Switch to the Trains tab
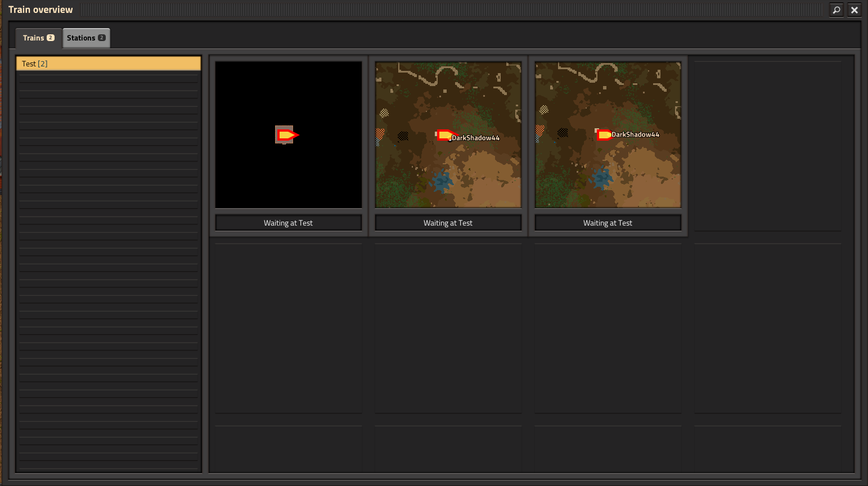 pyautogui.click(x=38, y=38)
